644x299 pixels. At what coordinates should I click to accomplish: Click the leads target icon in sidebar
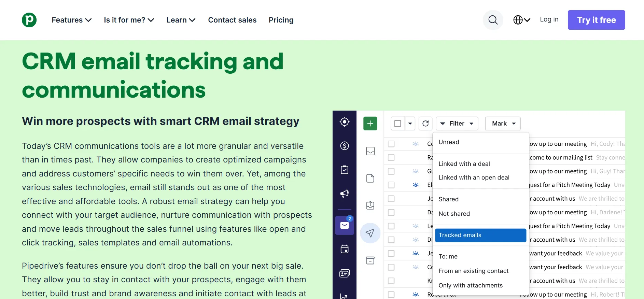click(x=345, y=122)
